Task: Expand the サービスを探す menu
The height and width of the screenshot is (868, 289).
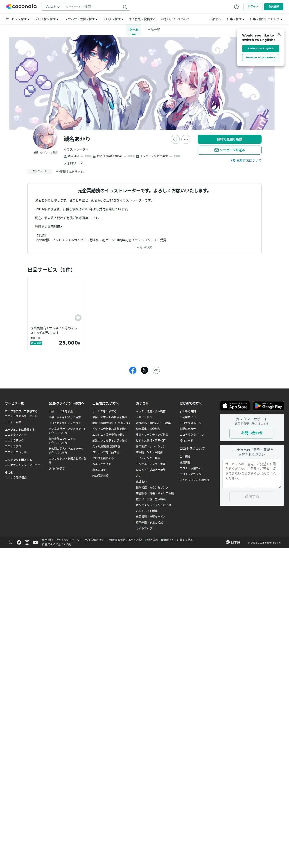Action: 18,19
